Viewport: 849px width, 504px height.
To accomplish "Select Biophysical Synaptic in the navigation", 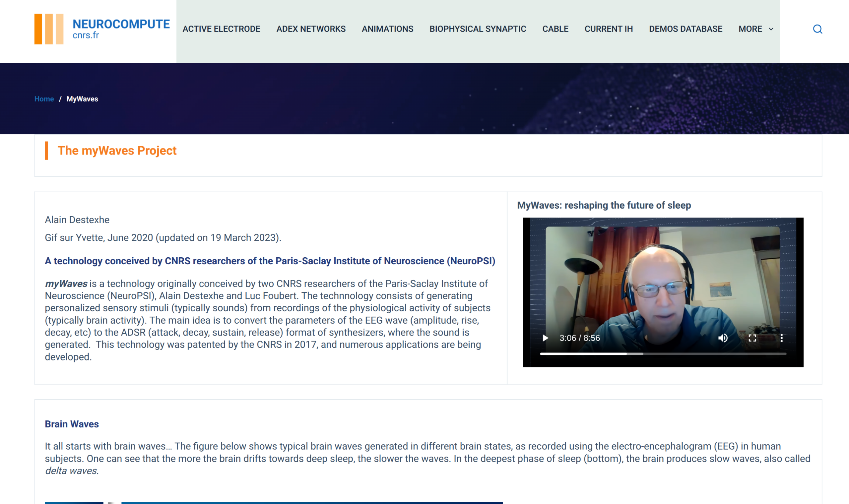I will click(x=478, y=29).
